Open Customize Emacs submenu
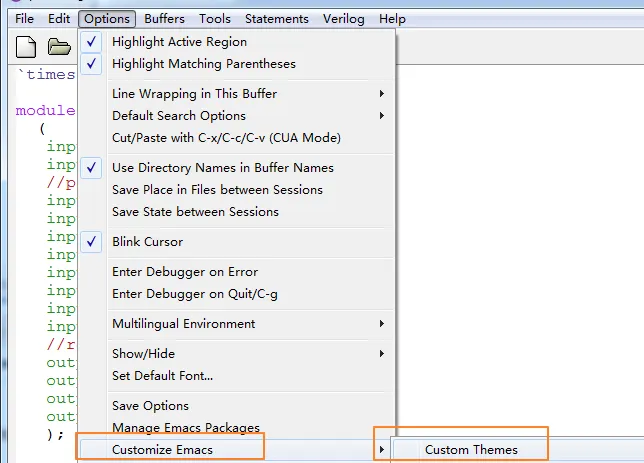The height and width of the screenshot is (463, 644). pyautogui.click(x=162, y=450)
